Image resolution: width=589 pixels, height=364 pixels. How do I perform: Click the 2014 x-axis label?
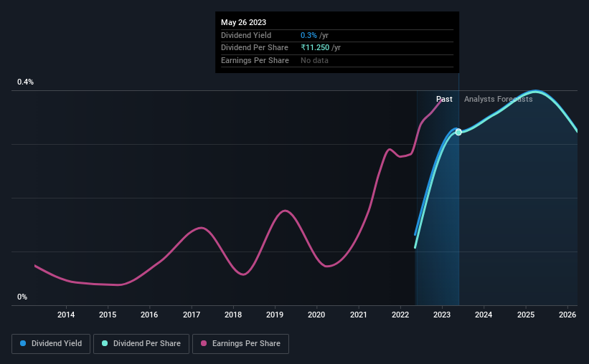pos(66,315)
